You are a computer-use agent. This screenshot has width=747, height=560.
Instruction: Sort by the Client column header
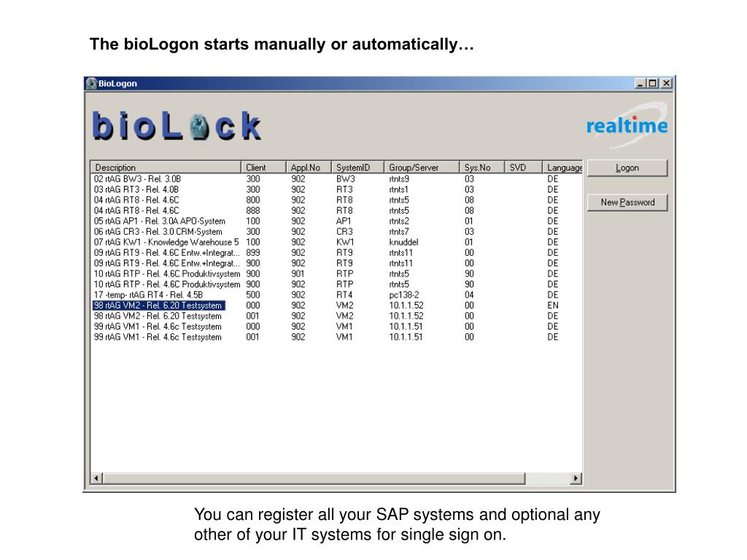[263, 168]
